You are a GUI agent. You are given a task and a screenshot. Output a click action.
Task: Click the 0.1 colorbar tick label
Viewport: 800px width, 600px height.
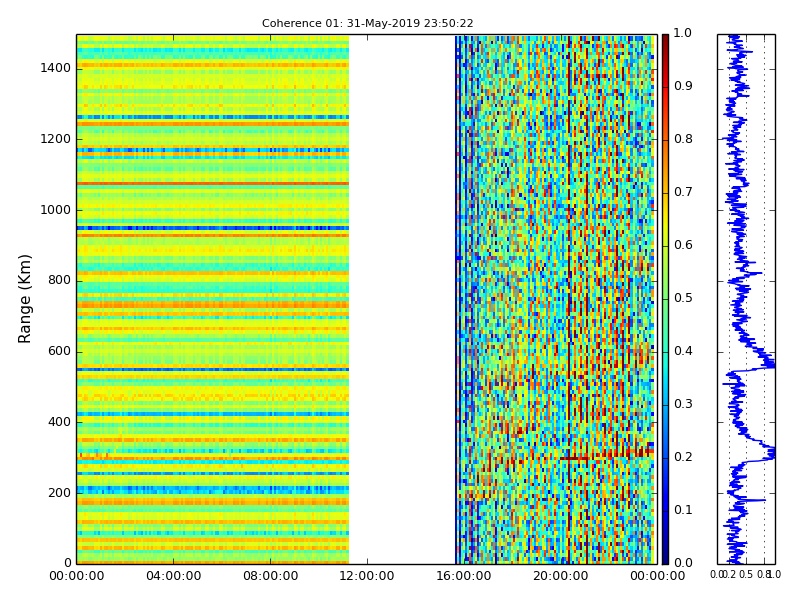683,510
